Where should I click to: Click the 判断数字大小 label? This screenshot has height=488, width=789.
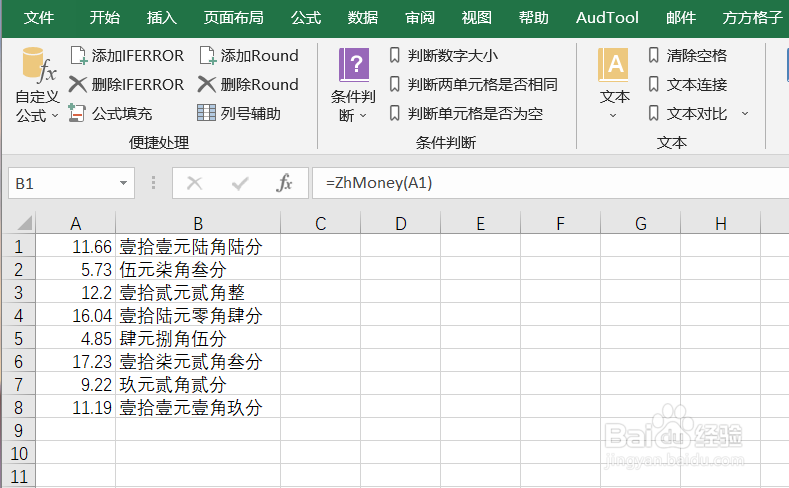tap(453, 55)
